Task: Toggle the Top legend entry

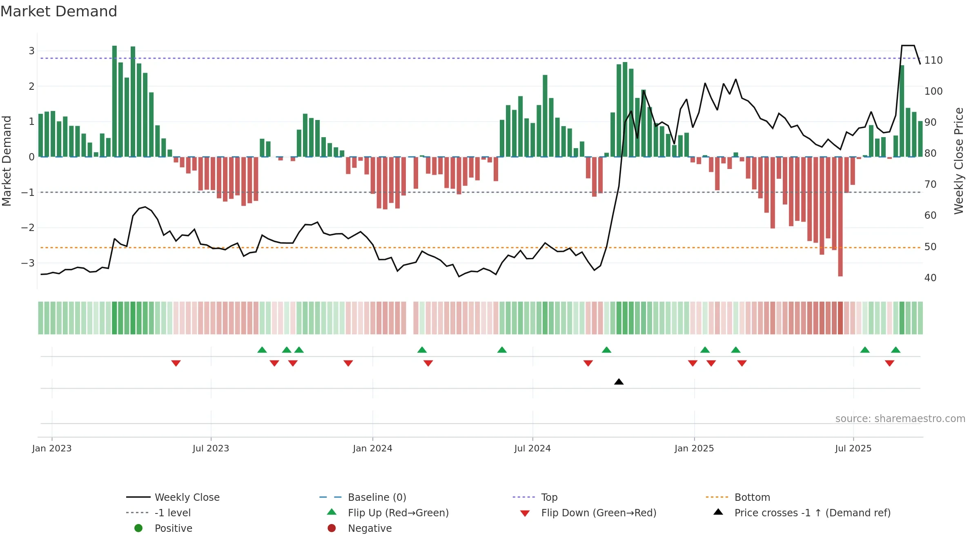Action: tap(535, 497)
